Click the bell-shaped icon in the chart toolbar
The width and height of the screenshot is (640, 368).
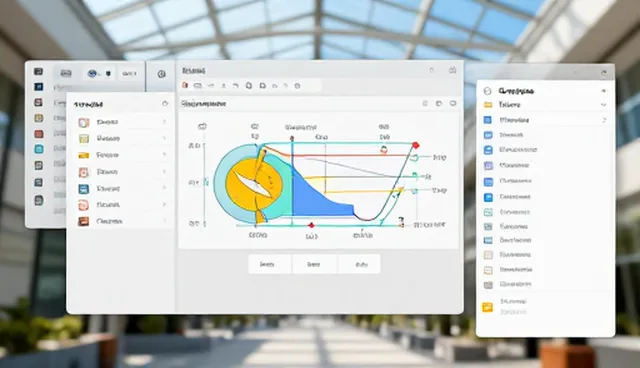[x=249, y=86]
